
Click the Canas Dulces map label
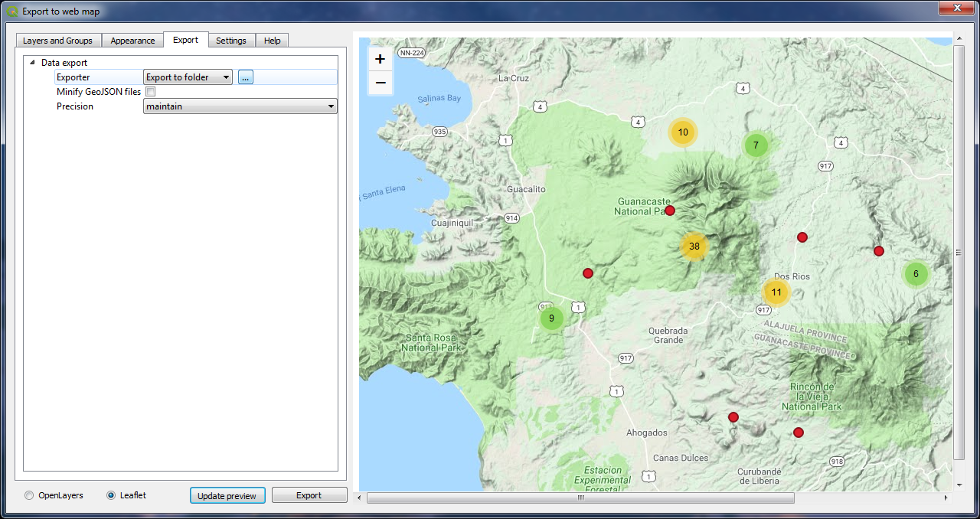click(x=681, y=458)
